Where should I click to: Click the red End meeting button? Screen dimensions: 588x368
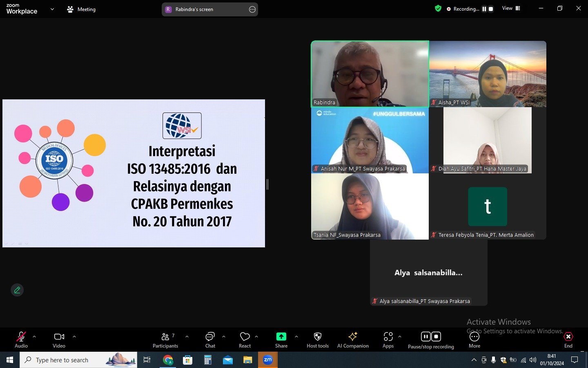(x=568, y=339)
